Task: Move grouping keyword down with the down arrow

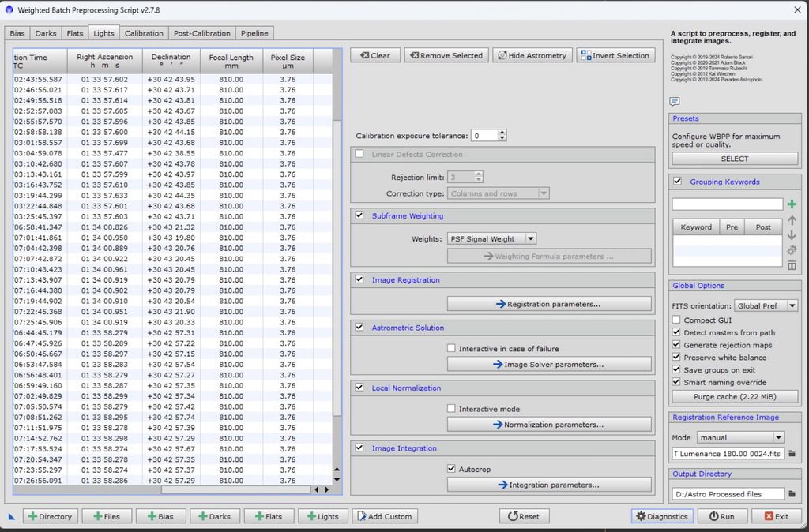Action: (x=792, y=235)
